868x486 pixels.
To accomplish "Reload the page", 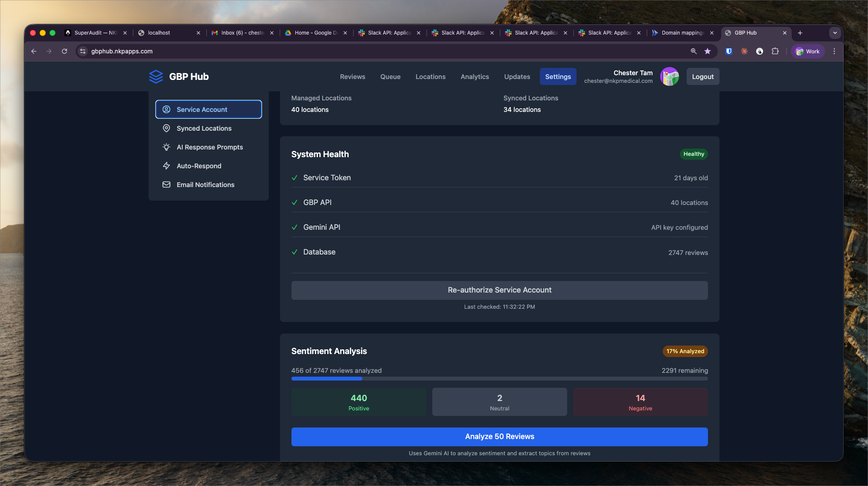I will pos(64,51).
